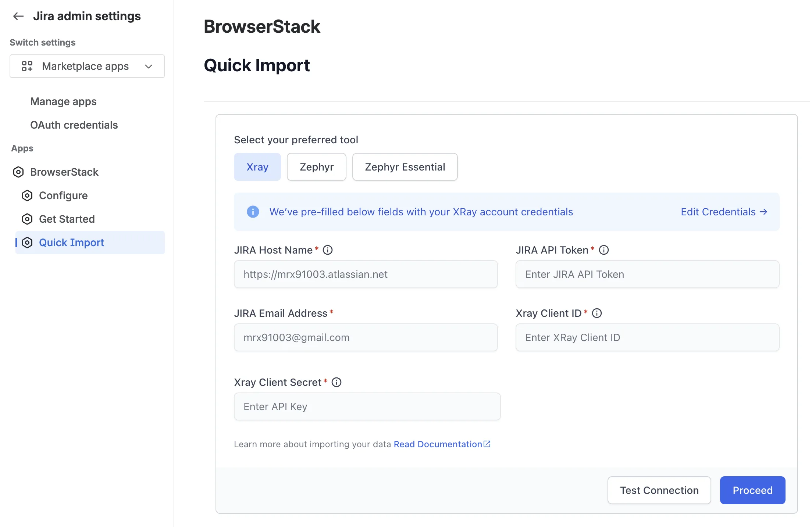Screen dimensions: 812x527
Task: Click the Get Started hexagon icon
Action: [27, 219]
